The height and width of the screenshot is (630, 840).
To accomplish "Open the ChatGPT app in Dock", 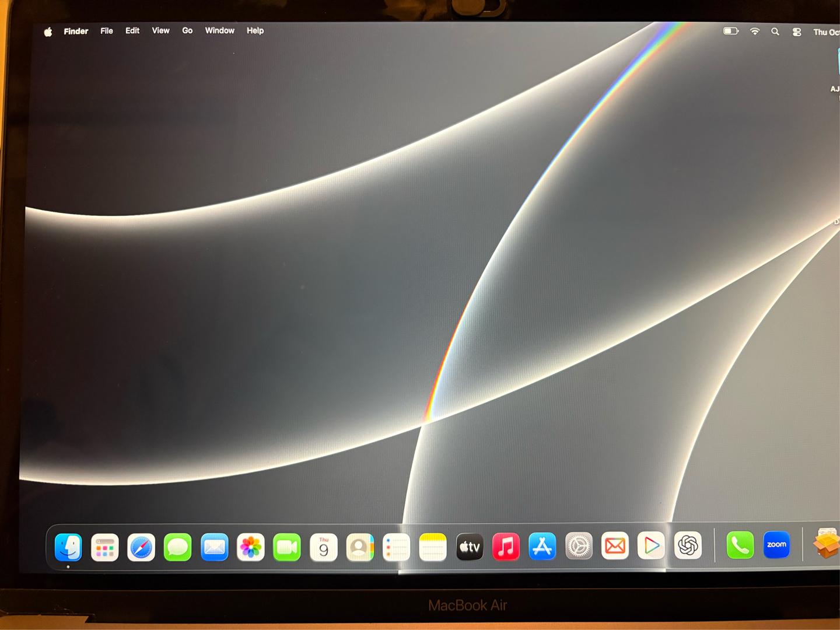I will (688, 545).
